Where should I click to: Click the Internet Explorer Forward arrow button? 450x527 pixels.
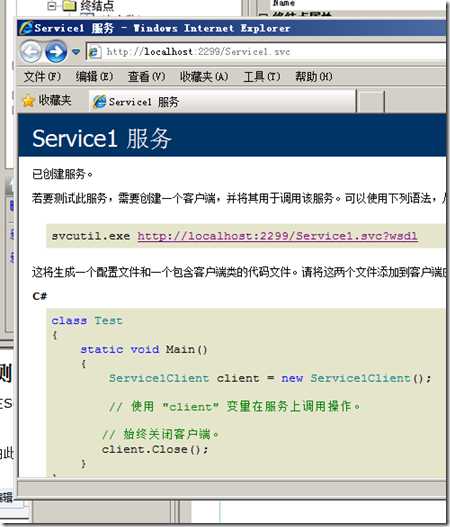coord(56,52)
